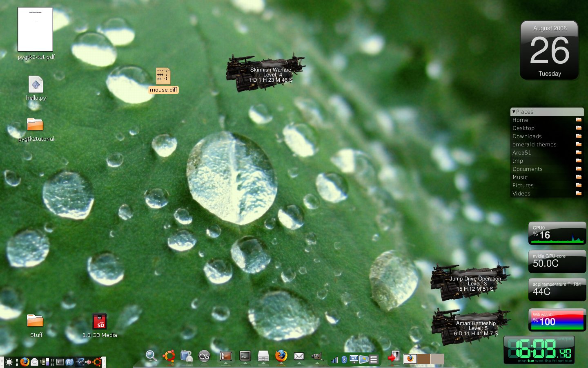Screen dimensions: 588x368
Task: Toggle the Bluetooth tray icon
Action: click(x=344, y=360)
